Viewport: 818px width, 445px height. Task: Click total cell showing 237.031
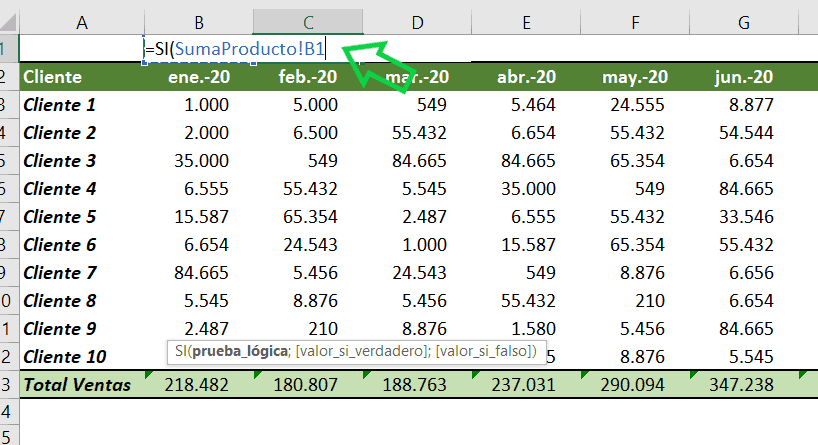point(526,384)
